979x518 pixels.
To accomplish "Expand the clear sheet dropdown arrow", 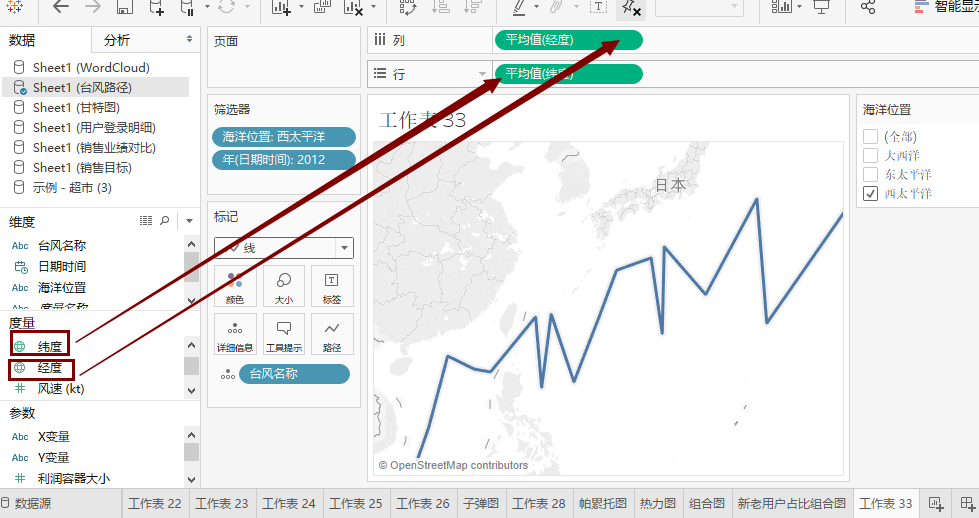I will coord(373,7).
